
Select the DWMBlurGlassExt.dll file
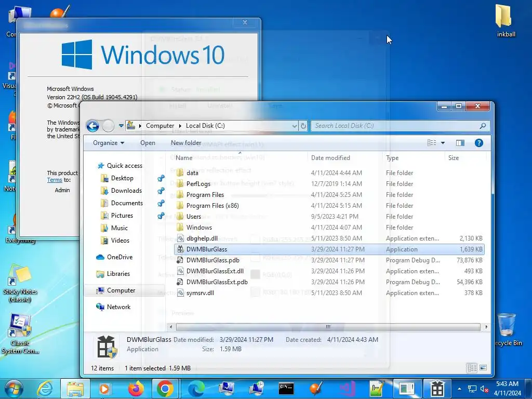tap(215, 271)
